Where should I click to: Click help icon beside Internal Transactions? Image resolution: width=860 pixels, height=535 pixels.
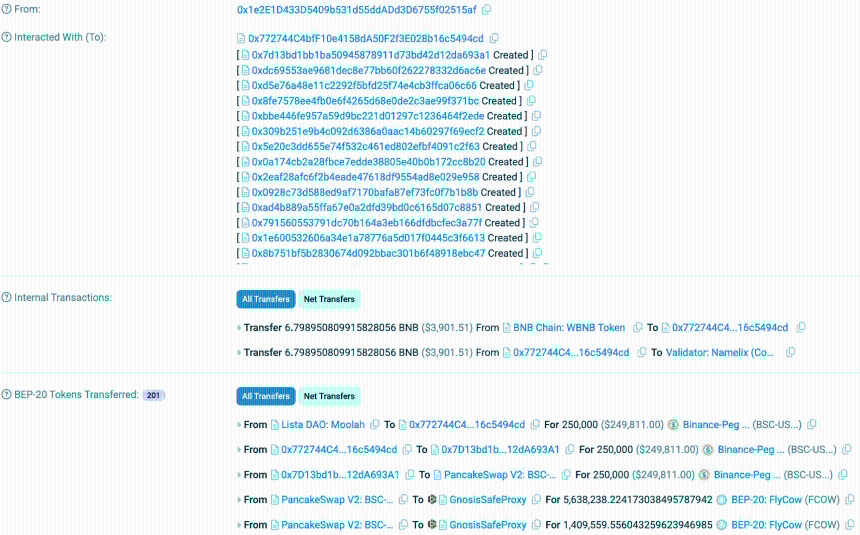[x=6, y=297]
